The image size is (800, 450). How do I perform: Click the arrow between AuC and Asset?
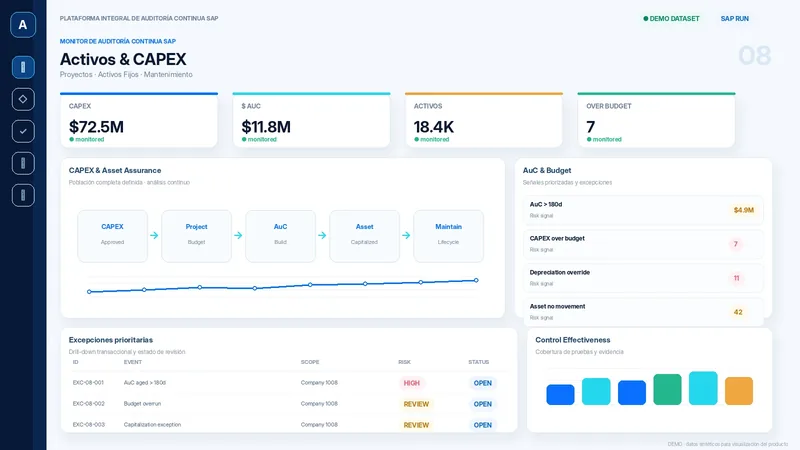point(322,235)
